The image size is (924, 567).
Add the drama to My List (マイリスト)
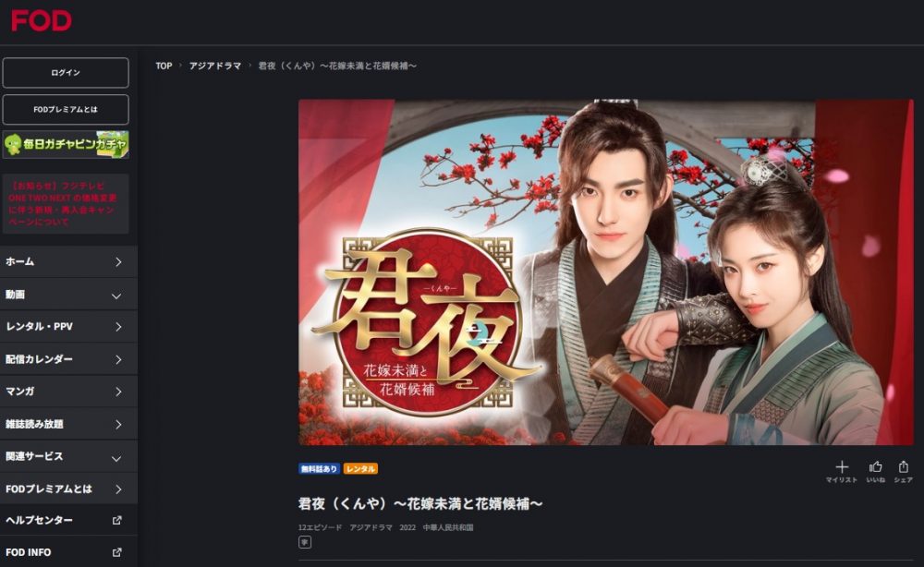click(x=842, y=472)
